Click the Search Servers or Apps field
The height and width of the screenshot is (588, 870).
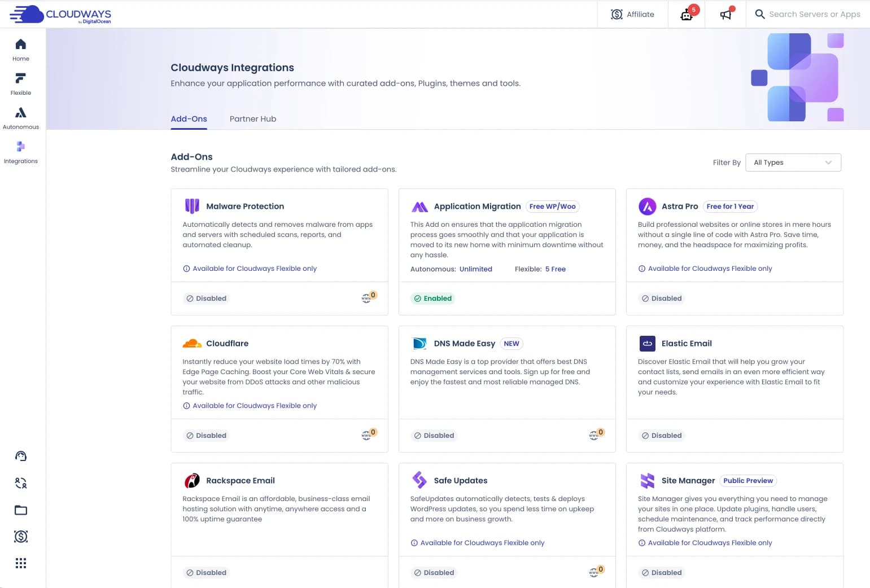tap(814, 15)
